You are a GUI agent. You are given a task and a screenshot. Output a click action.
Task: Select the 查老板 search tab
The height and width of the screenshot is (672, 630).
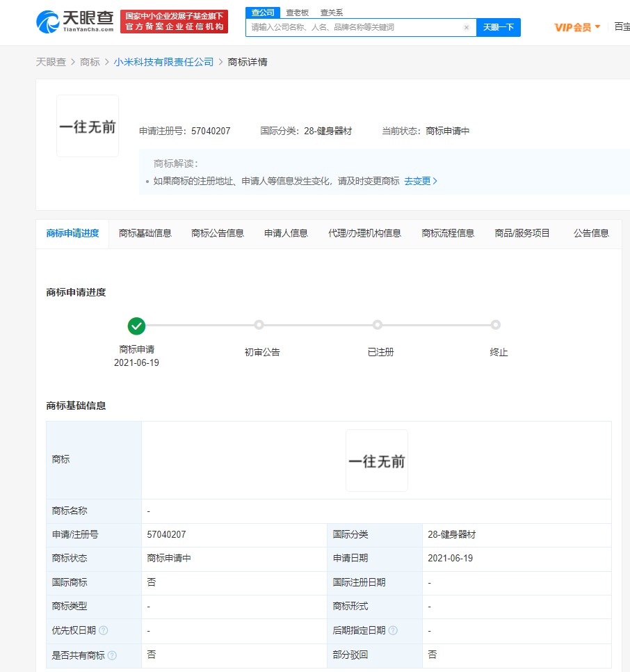(298, 13)
